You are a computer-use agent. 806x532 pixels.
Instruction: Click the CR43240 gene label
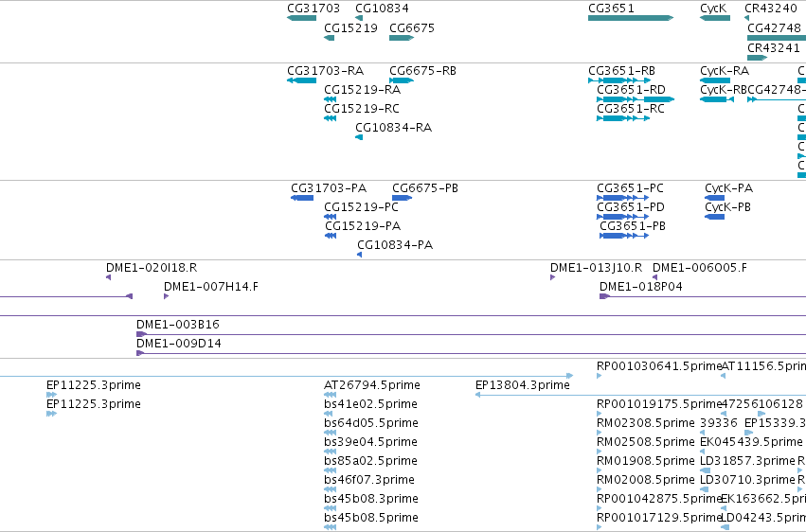pos(771,9)
